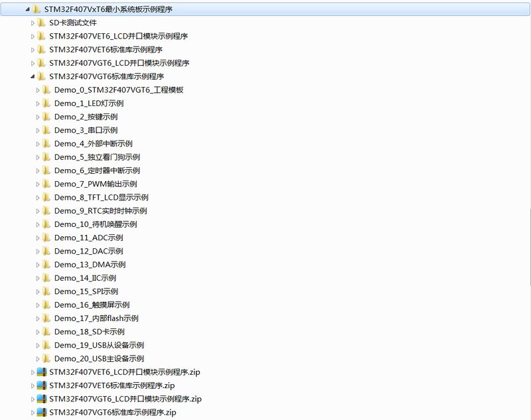Click the zip archive icon of STM32F407VET6_LCD并口模块示例程序.zip
The height and width of the screenshot is (420, 531).
click(x=42, y=372)
